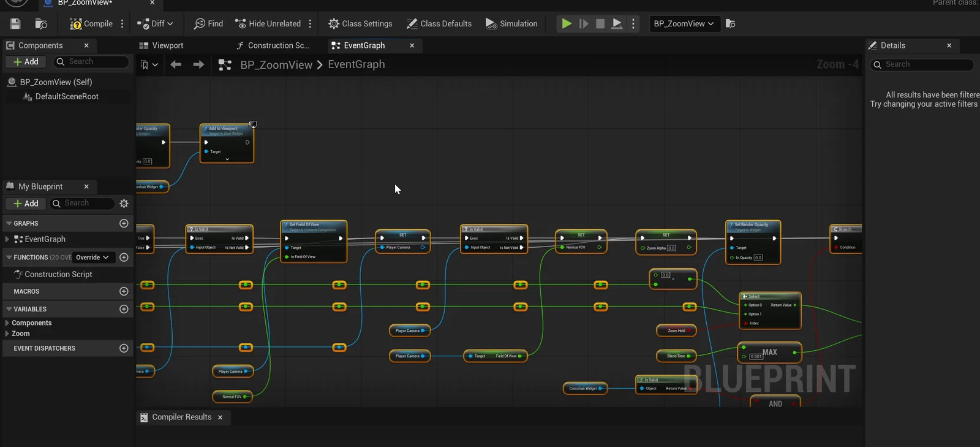Open My Blueprint settings gear

coord(124,204)
